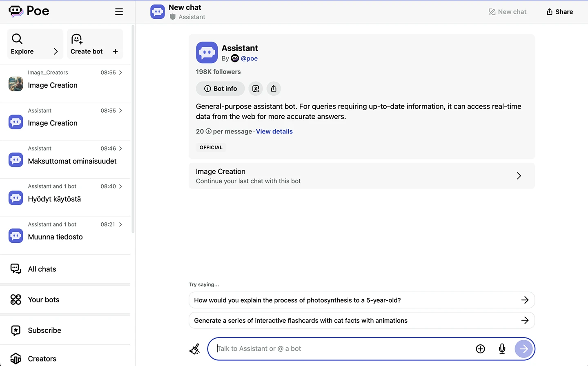Select the photosynthesis suggestion prompt
This screenshot has height=366, width=588.
(x=361, y=300)
